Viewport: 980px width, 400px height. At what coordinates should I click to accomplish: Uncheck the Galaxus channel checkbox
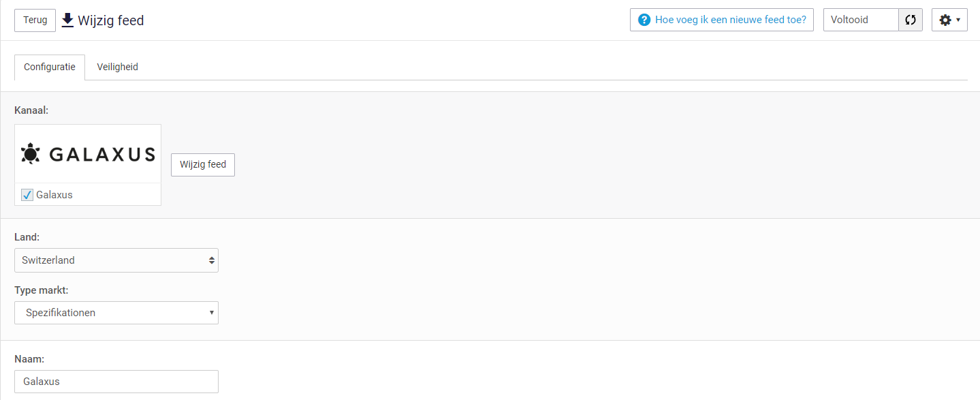(27, 195)
